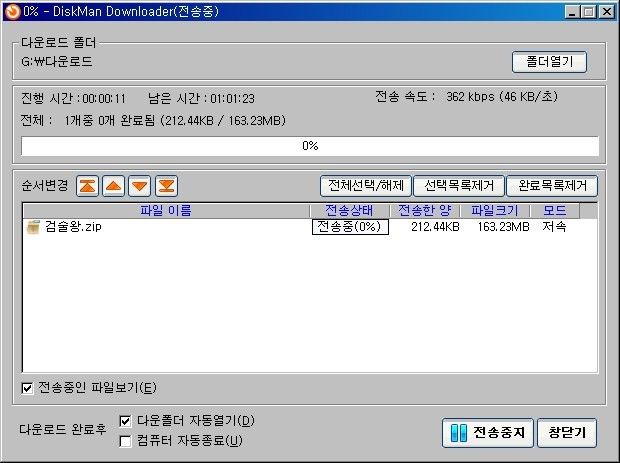Sort list by 전송한 양 column header
Image resolution: width=620 pixels, height=463 pixels.
coord(425,210)
